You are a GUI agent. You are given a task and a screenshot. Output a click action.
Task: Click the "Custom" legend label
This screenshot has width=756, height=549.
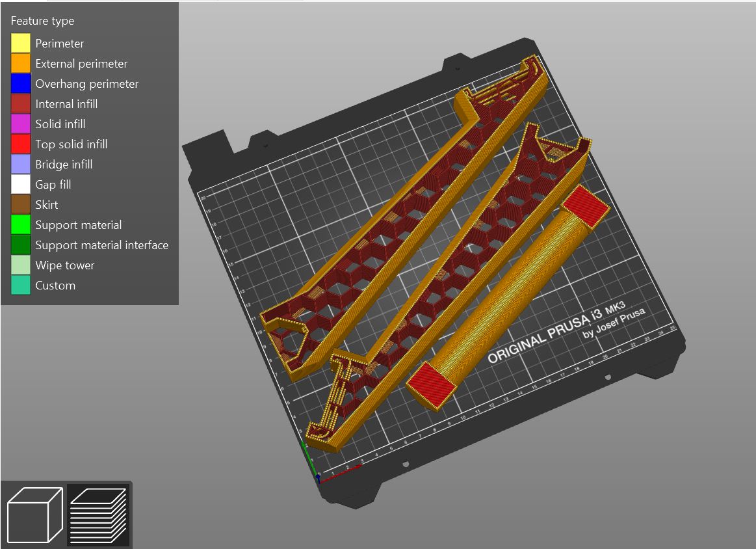[x=55, y=285]
